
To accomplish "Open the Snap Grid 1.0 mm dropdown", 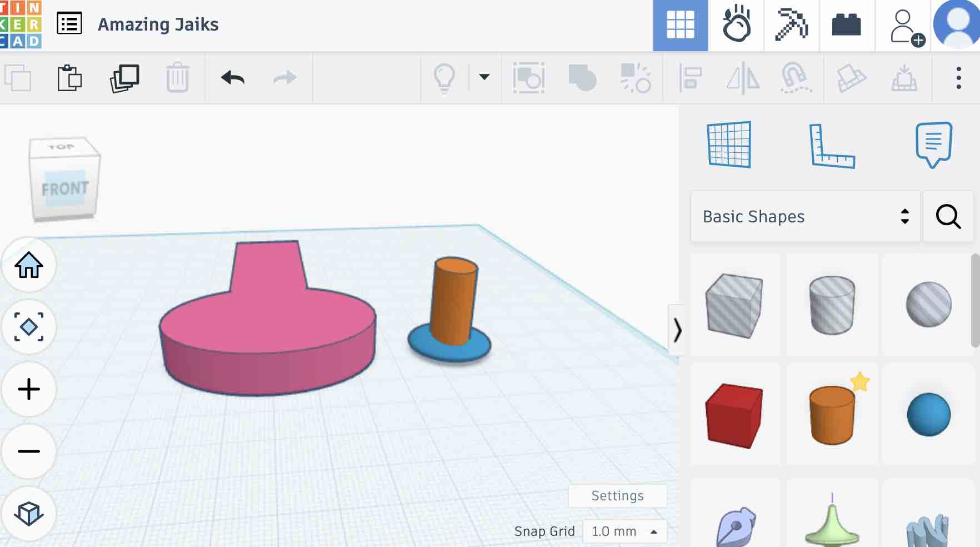I will click(624, 531).
